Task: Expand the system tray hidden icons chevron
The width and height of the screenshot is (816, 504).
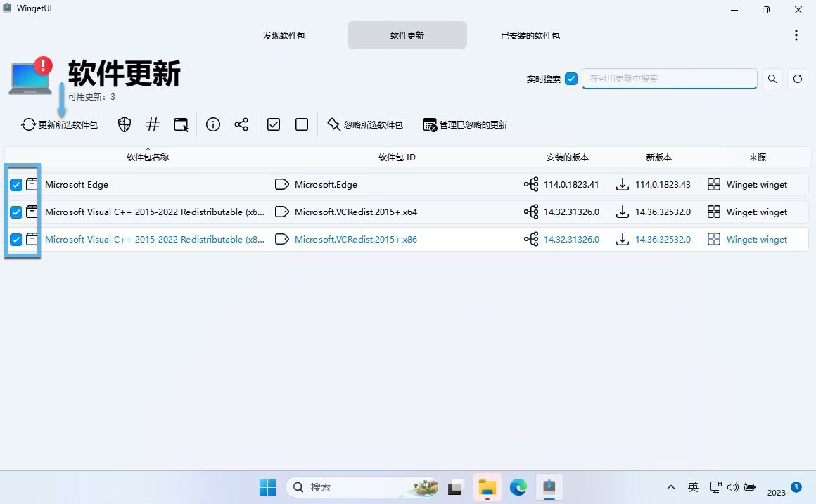Action: (671, 487)
